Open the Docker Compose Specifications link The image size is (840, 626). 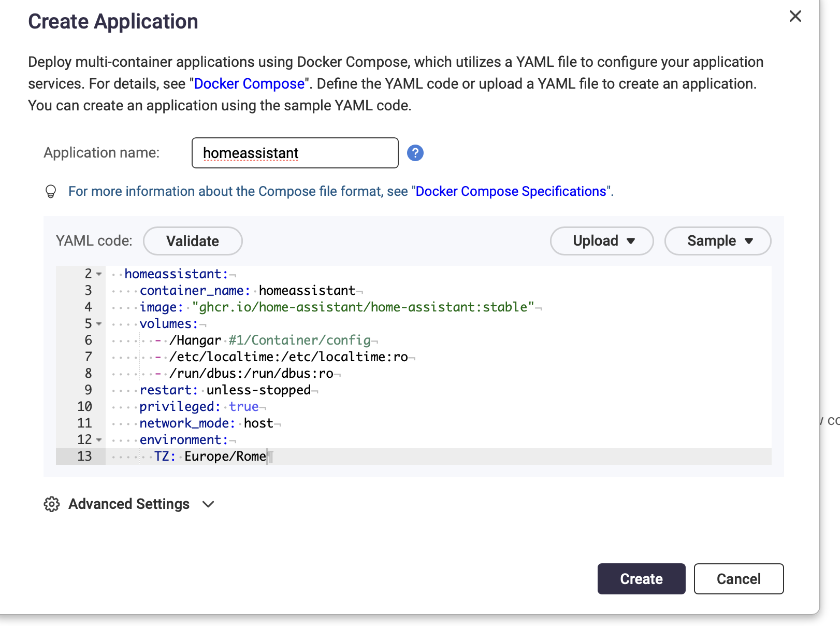coord(511,192)
